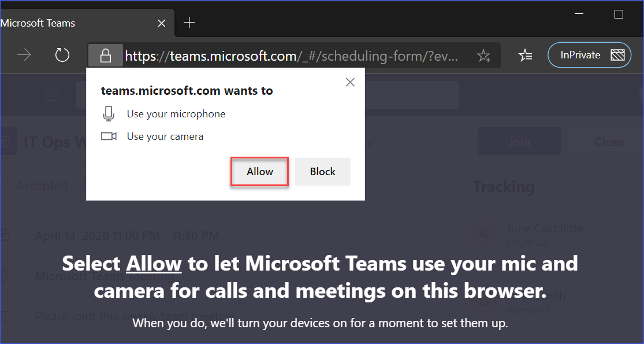Add this page to favorites with the star
This screenshot has width=644, height=344.
[x=483, y=56]
